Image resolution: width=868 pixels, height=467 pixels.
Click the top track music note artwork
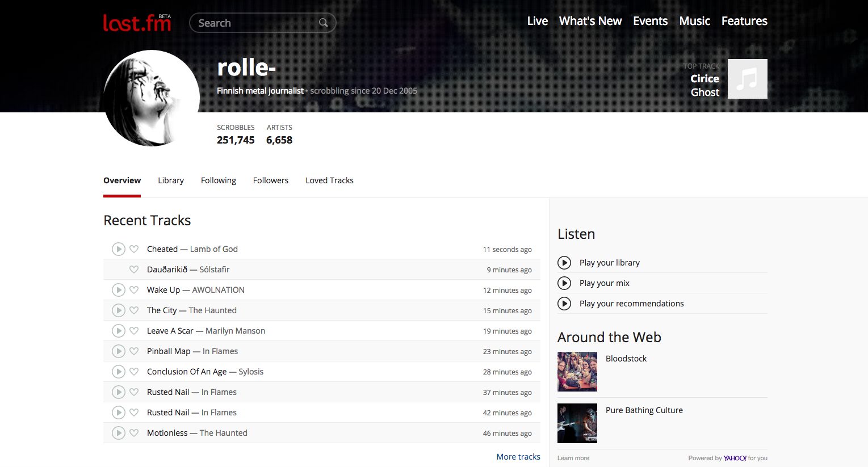click(x=748, y=79)
